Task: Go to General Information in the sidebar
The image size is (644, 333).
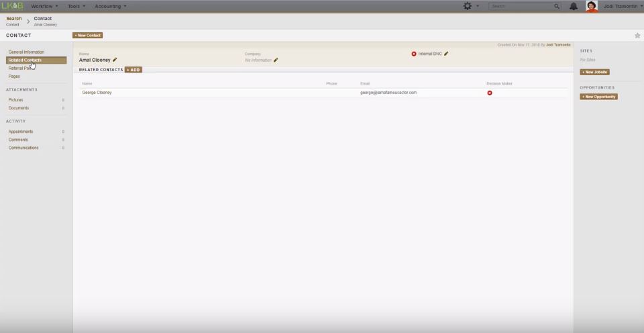Action: pos(26,52)
